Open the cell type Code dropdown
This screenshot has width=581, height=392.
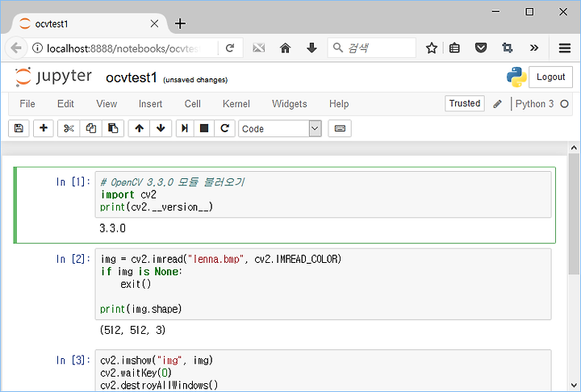280,128
